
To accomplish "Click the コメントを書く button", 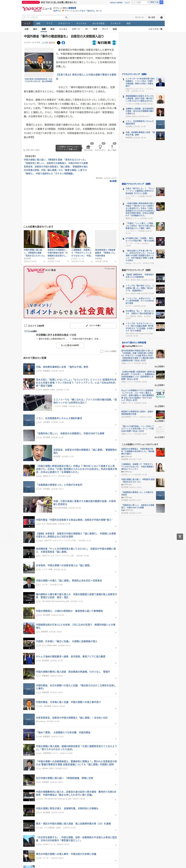I will click(x=93, y=325).
